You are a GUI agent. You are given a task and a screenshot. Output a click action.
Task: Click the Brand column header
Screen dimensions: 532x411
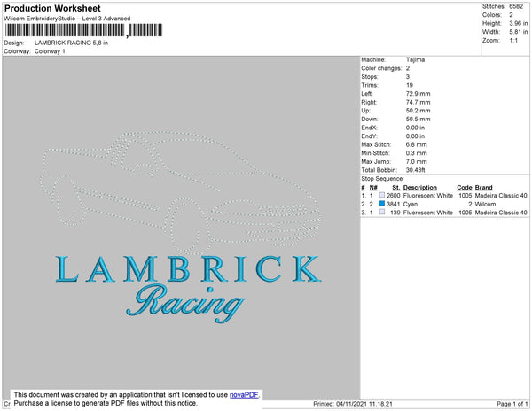484,188
